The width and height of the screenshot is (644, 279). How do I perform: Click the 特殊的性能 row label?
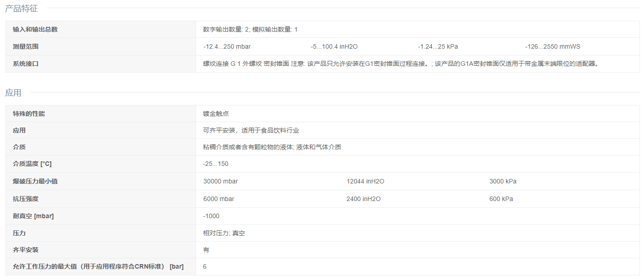point(29,114)
